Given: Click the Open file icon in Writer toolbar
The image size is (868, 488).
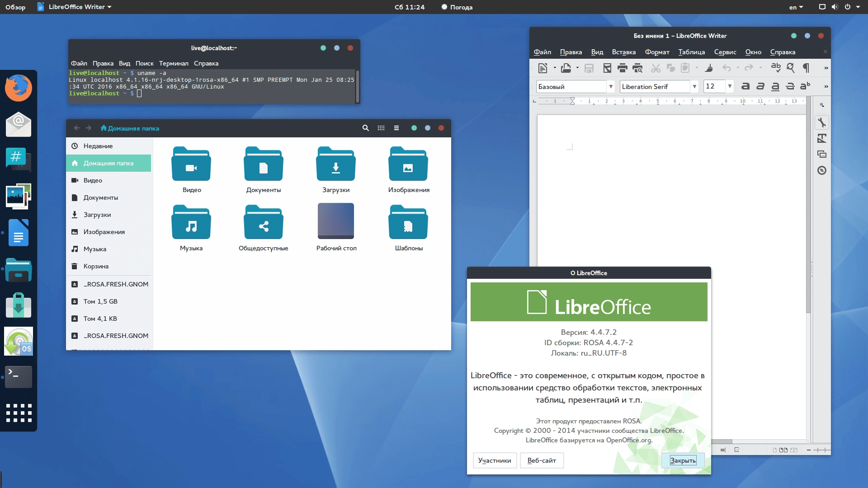Looking at the screenshot, I should [x=566, y=68].
